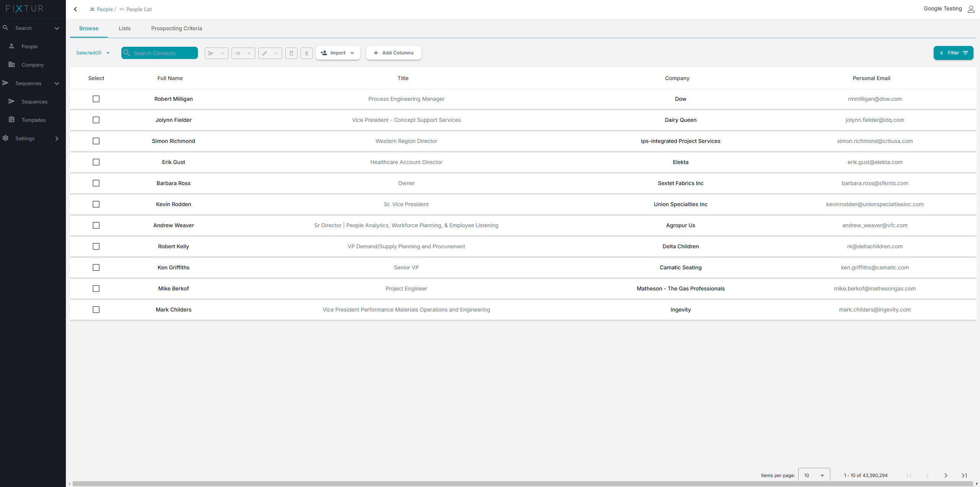The image size is (980, 487).
Task: Click into the Search Contacts field
Action: pyautogui.click(x=160, y=53)
